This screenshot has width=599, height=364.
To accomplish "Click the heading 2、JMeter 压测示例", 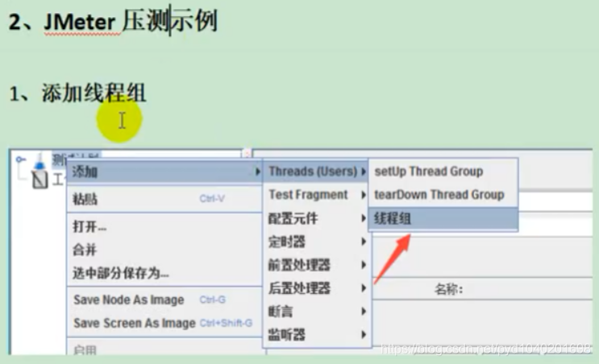I will click(x=113, y=21).
